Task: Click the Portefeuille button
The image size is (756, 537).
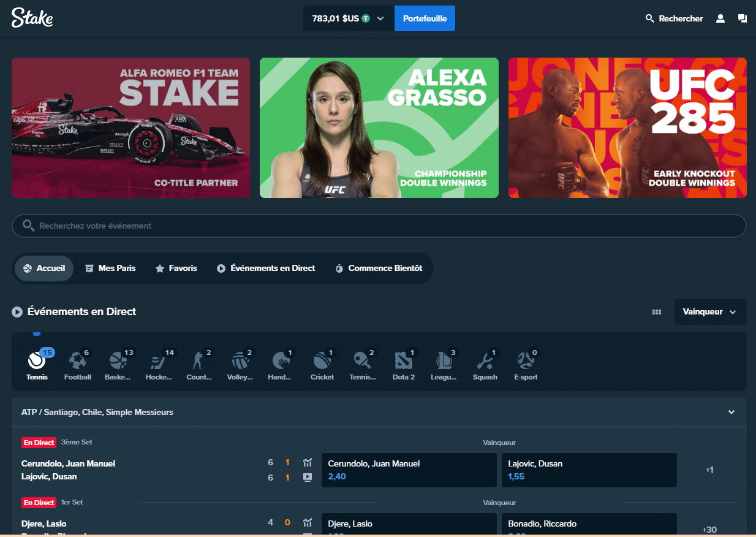Action: click(x=425, y=18)
